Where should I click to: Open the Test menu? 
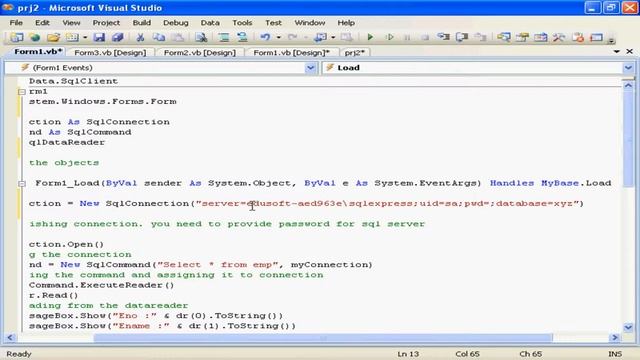(x=273, y=23)
